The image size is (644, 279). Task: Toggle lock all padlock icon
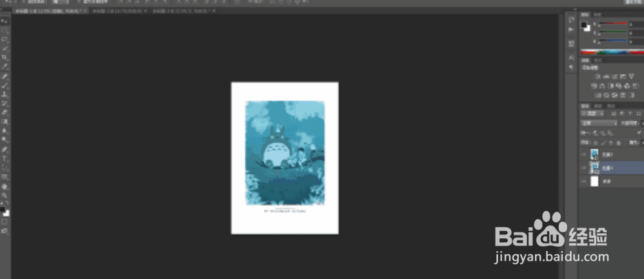[x=619, y=143]
